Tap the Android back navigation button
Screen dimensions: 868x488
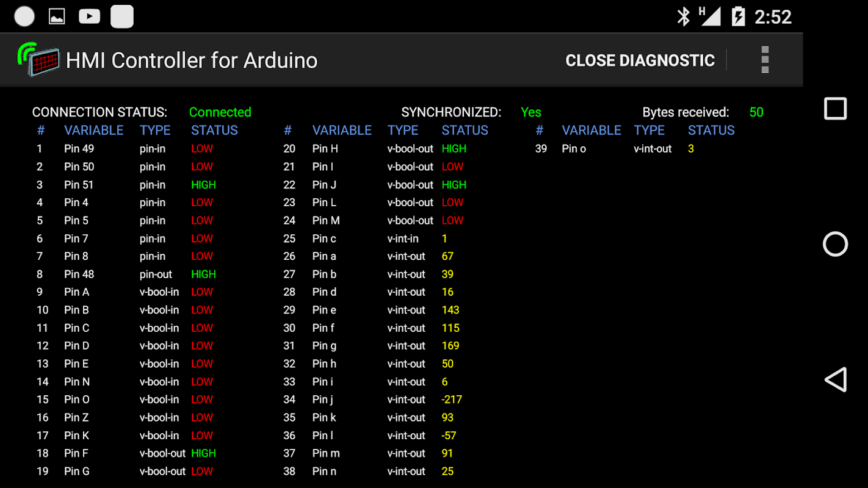pos(836,379)
